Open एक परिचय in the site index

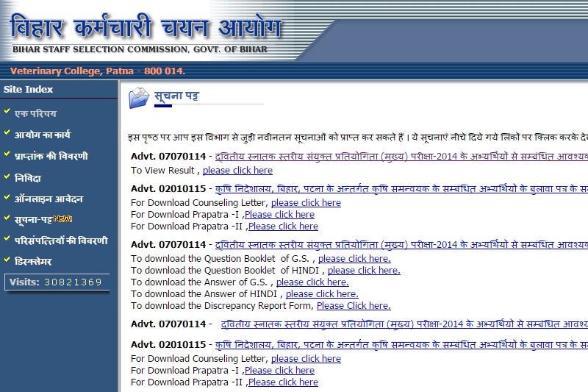(35, 114)
